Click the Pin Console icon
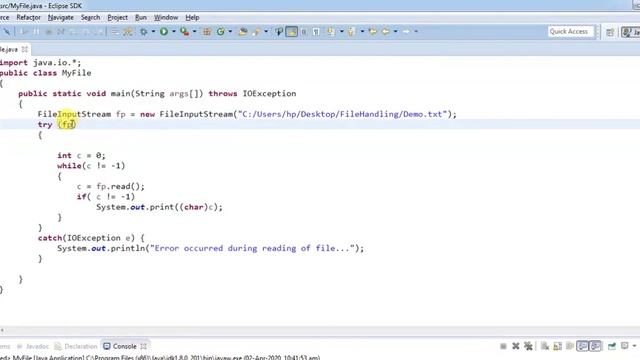640x360 pixels. click(611, 347)
